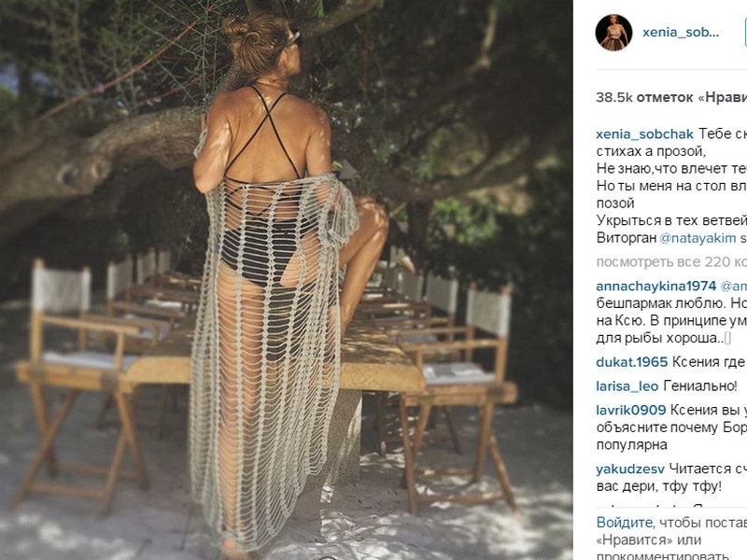
Task: Select the yakudzesv commenter username
Action: [x=630, y=469]
